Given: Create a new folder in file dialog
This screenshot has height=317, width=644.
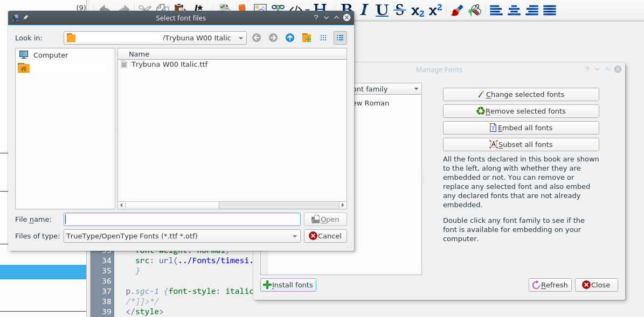Looking at the screenshot, I should (307, 38).
